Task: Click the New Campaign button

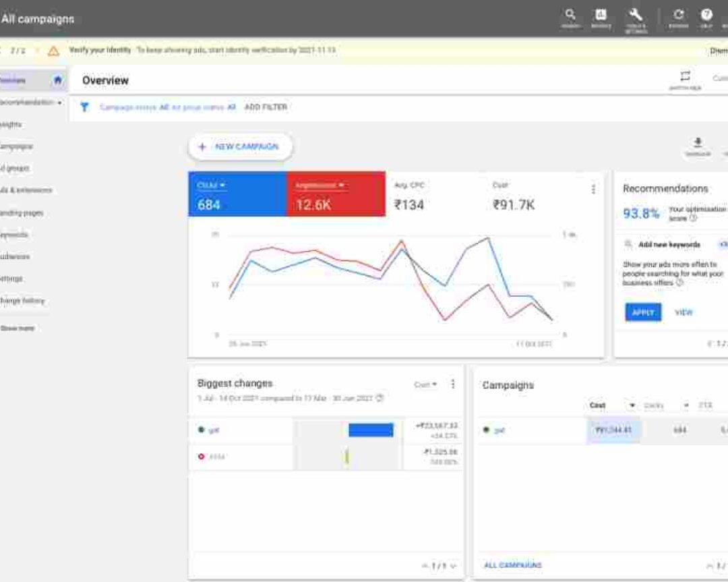Action: point(240,146)
